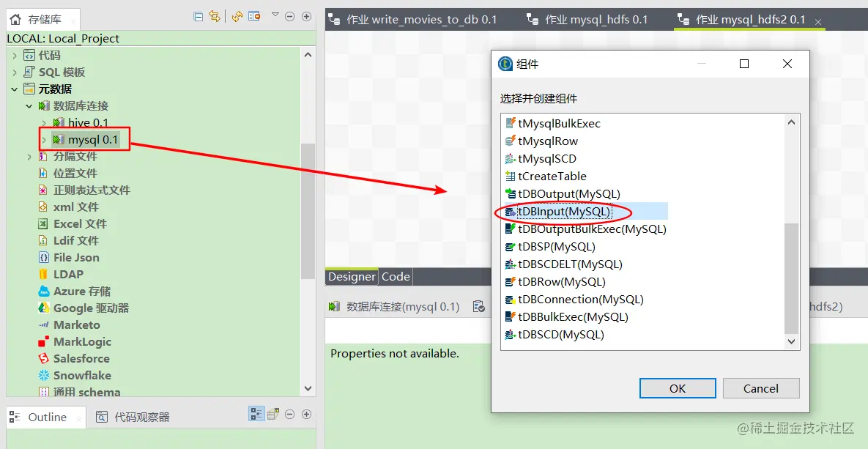Select 通用 schema tree item
Viewport: 868px width, 449px height.
click(x=87, y=392)
